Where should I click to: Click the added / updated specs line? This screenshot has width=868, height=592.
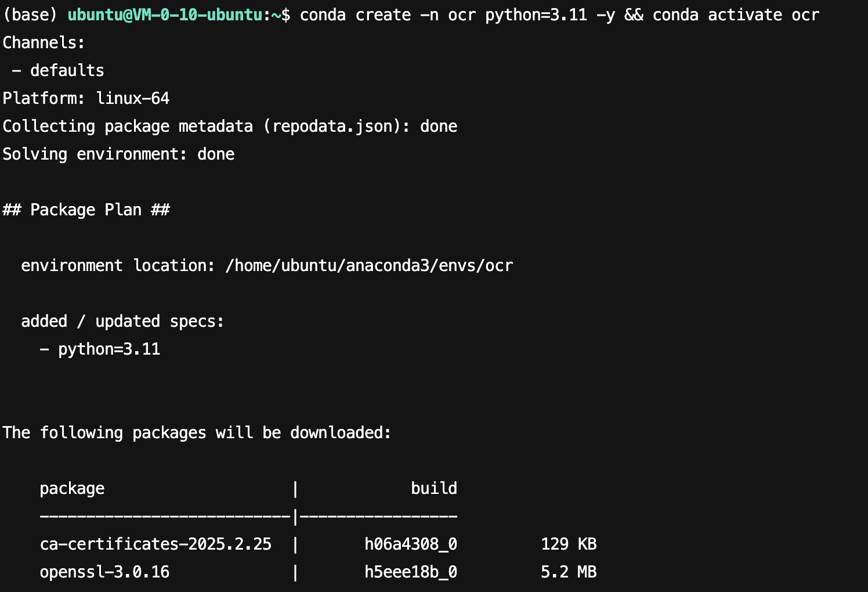click(x=123, y=321)
